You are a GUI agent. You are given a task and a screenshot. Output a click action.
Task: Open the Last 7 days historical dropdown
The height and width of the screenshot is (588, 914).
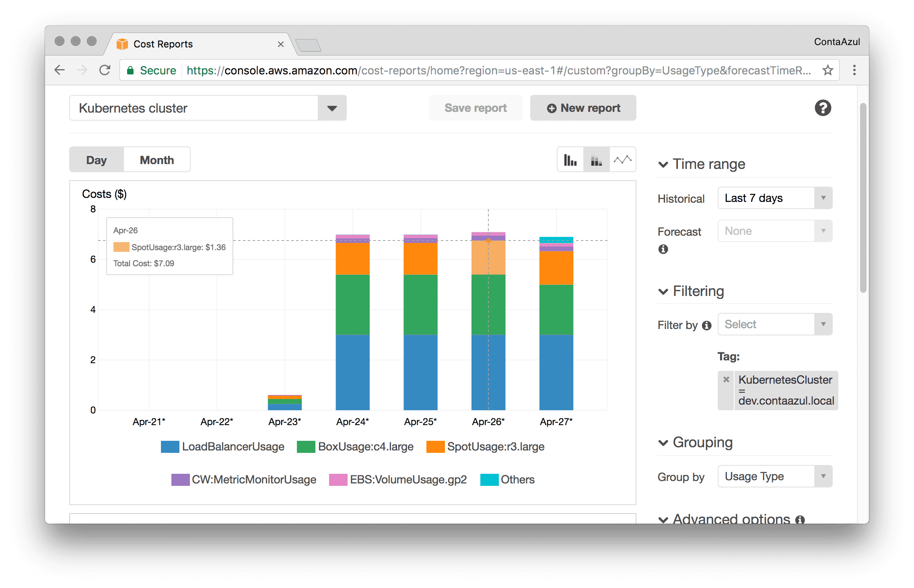coord(774,198)
